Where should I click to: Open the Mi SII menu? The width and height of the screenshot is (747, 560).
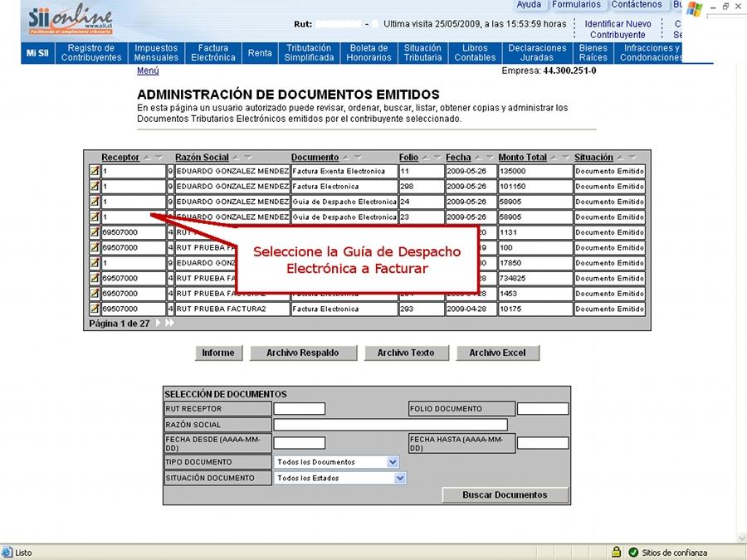37,53
